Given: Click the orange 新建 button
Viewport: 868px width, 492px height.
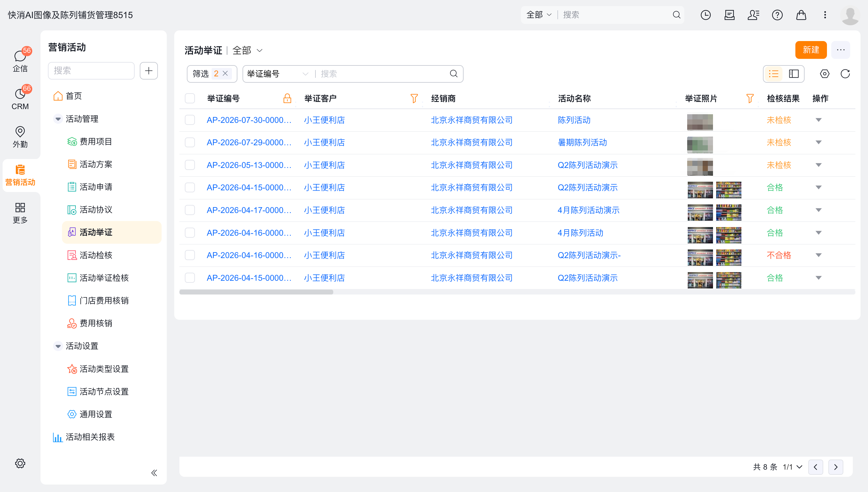Looking at the screenshot, I should pyautogui.click(x=811, y=50).
